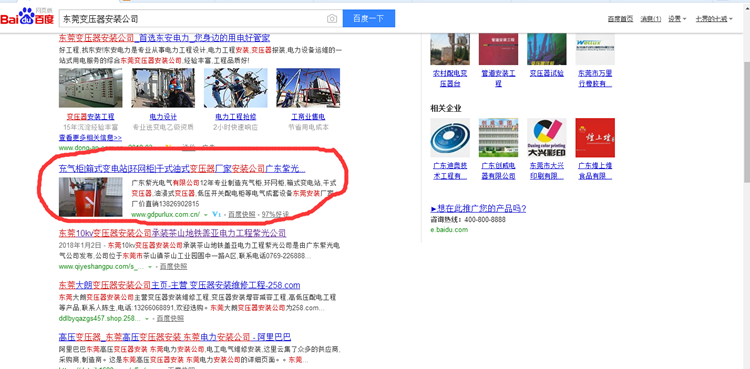Open the red 煌上煌 logo thumbnail

pos(595,138)
